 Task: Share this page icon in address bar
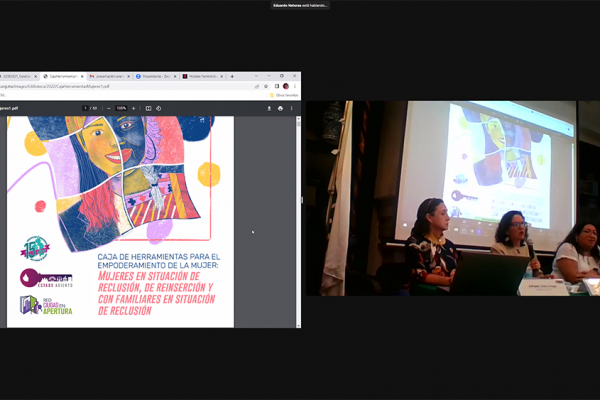(x=257, y=86)
